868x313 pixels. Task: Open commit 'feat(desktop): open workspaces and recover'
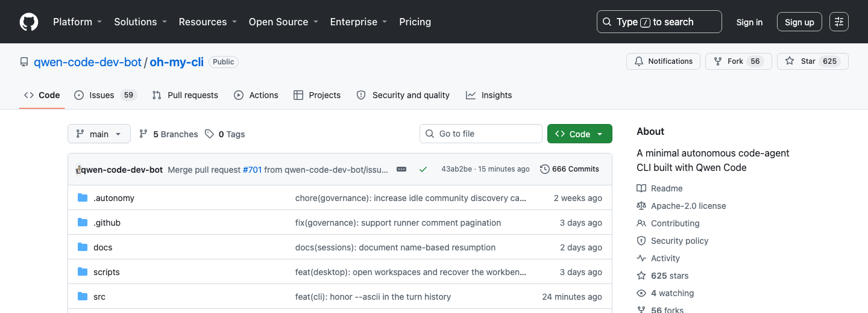coord(410,272)
